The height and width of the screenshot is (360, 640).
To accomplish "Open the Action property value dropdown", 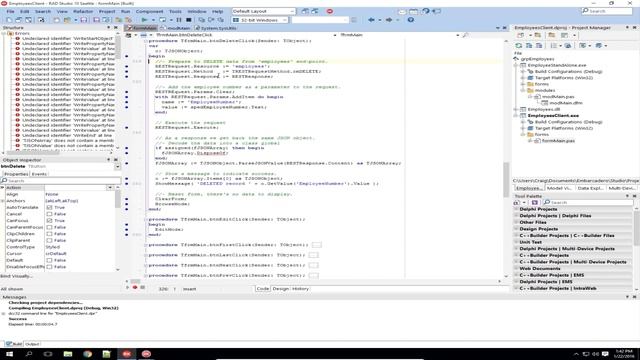I will 110,187.
